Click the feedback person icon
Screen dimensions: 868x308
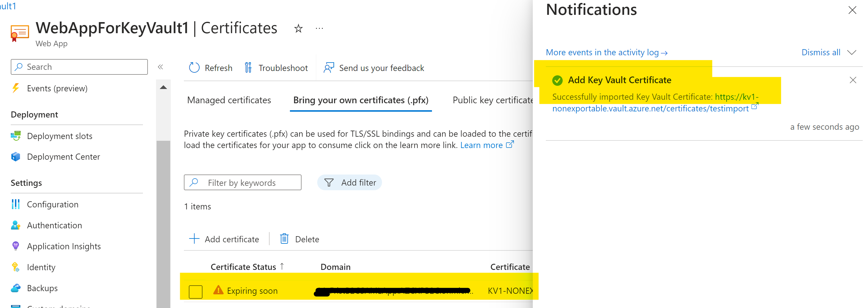tap(329, 68)
